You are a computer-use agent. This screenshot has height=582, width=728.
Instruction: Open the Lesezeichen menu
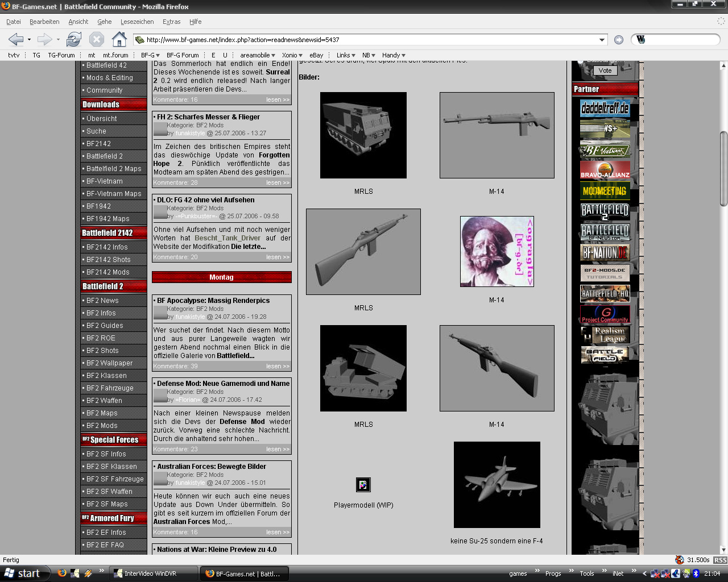pyautogui.click(x=137, y=22)
